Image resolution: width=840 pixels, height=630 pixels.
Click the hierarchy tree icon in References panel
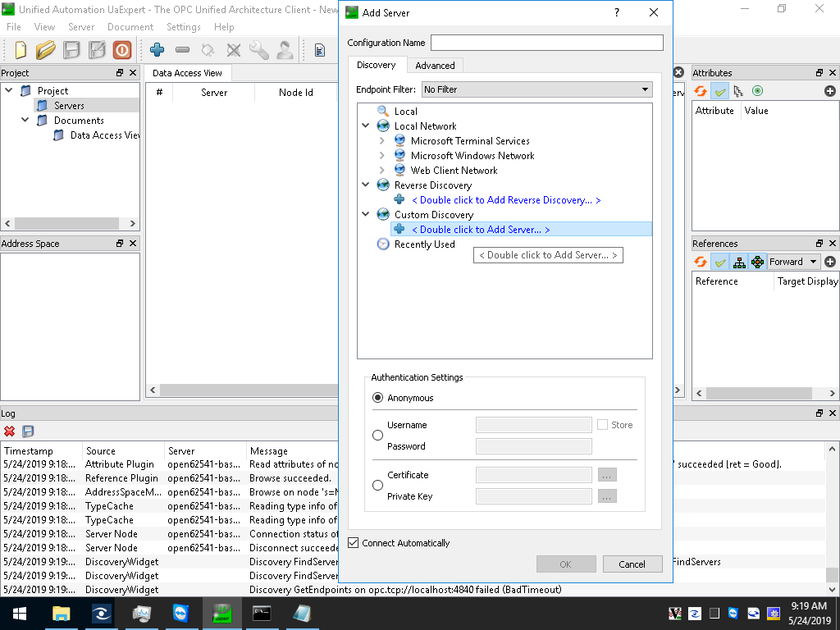[739, 262]
